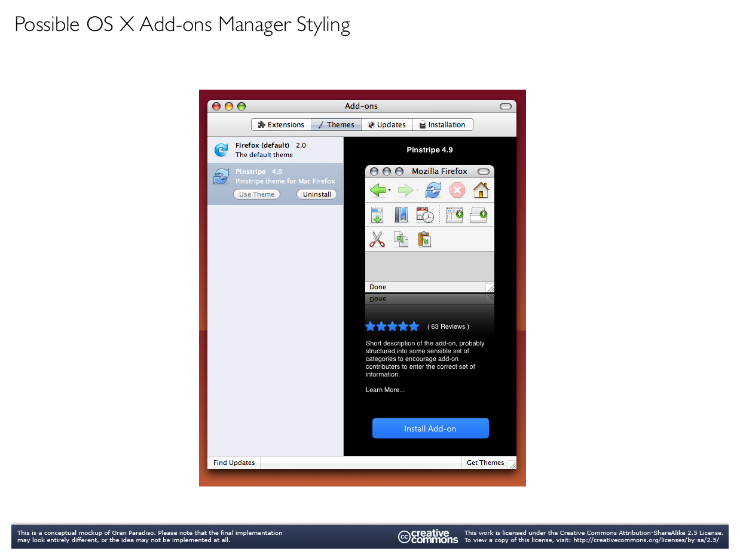Click the Creative Commons logo
740x560 pixels.
point(429,536)
